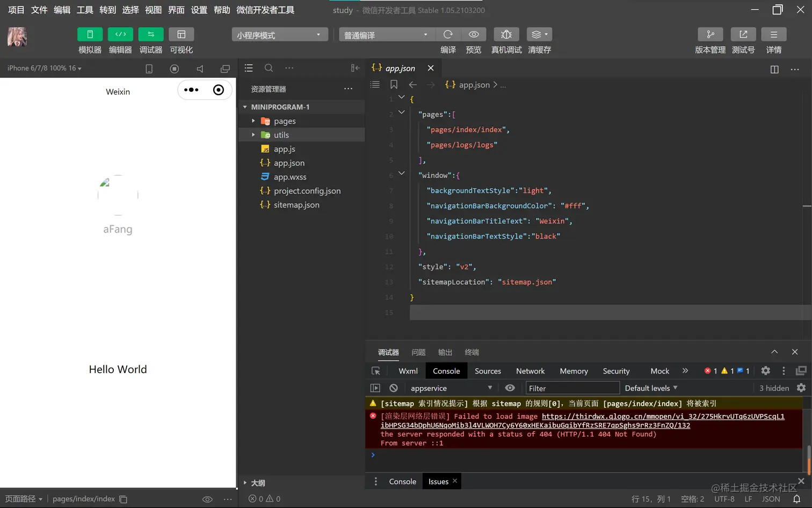Clear the console output

click(x=394, y=388)
